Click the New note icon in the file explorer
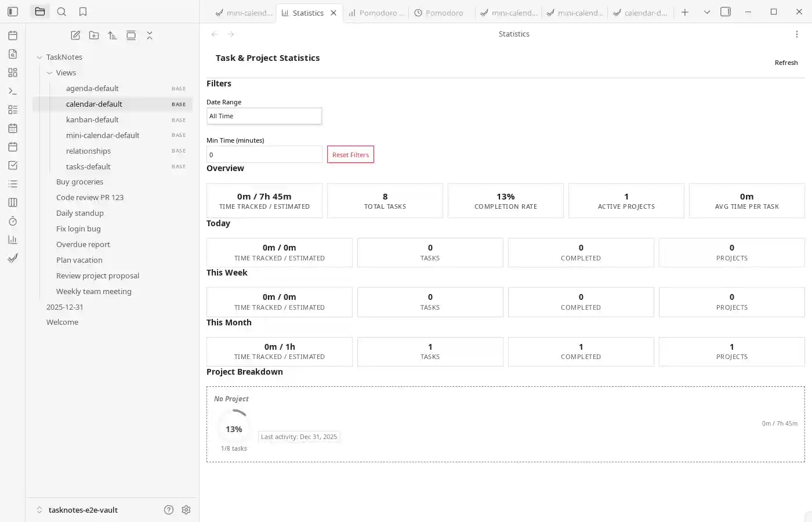 75,35
